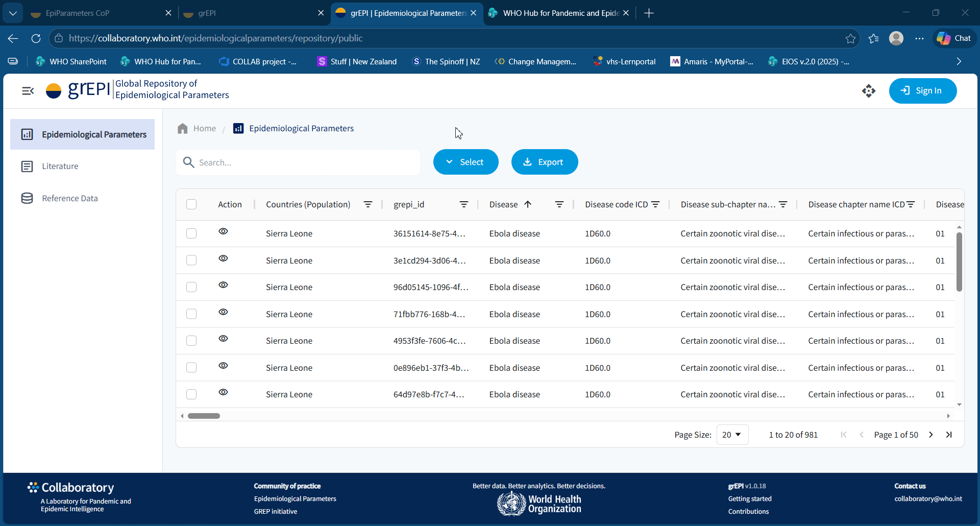Open the apps grid icon near Sign In
Viewport: 980px width, 526px height.
868,91
